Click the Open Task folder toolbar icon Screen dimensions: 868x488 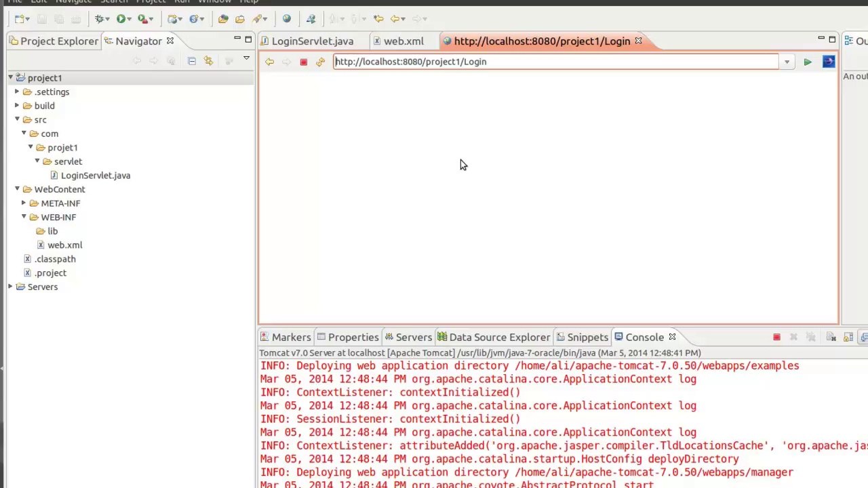[x=239, y=19]
